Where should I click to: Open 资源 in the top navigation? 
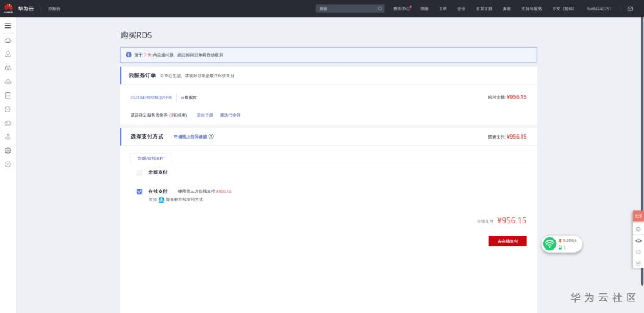pyautogui.click(x=424, y=9)
